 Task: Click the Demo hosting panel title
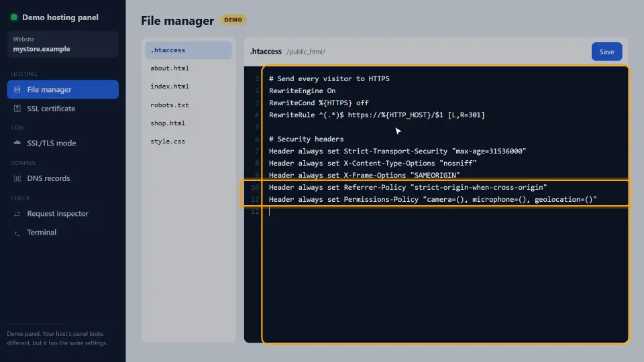click(60, 17)
